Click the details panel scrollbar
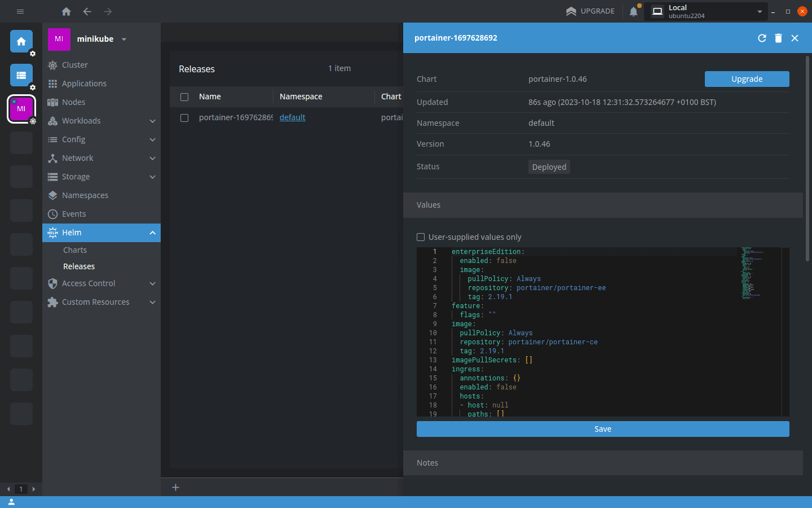The width and height of the screenshot is (812, 508). (807, 158)
